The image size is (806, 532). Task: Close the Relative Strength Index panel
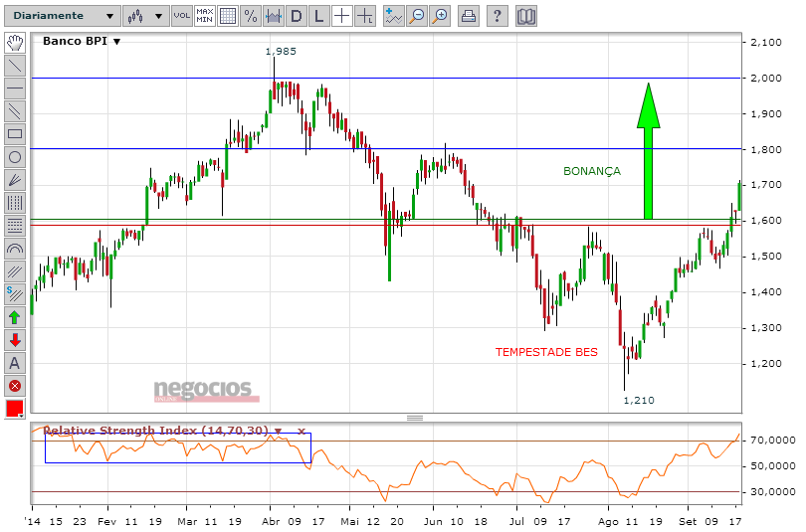point(302,432)
